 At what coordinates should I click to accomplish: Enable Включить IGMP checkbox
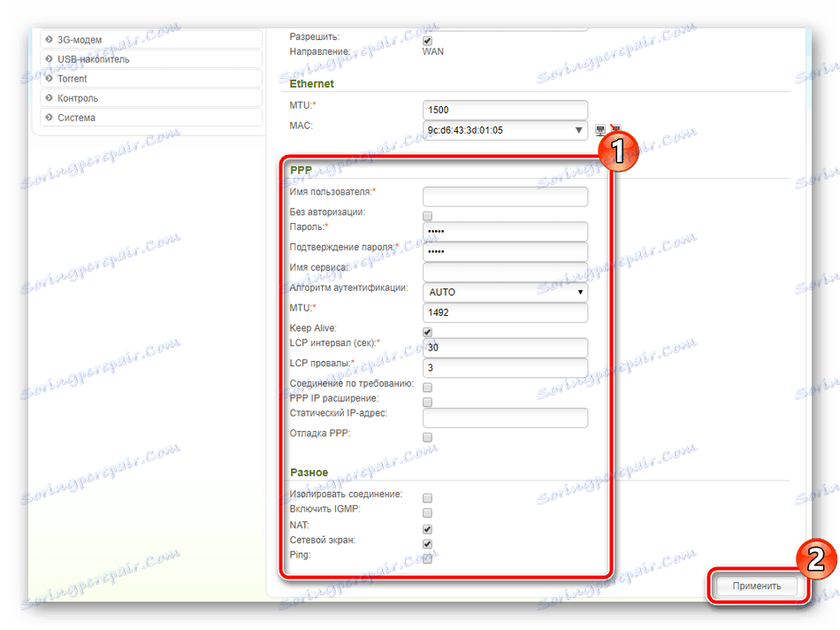(427, 513)
